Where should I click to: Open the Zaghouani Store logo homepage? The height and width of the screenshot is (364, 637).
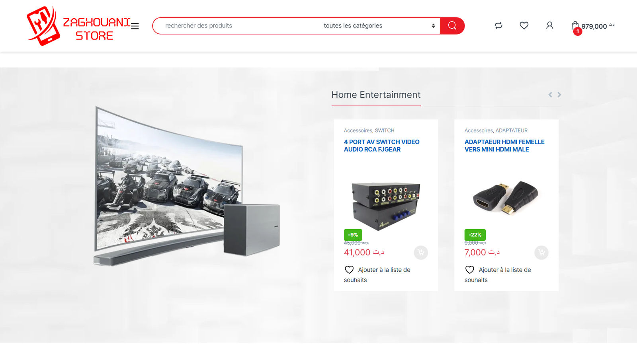coord(78,26)
